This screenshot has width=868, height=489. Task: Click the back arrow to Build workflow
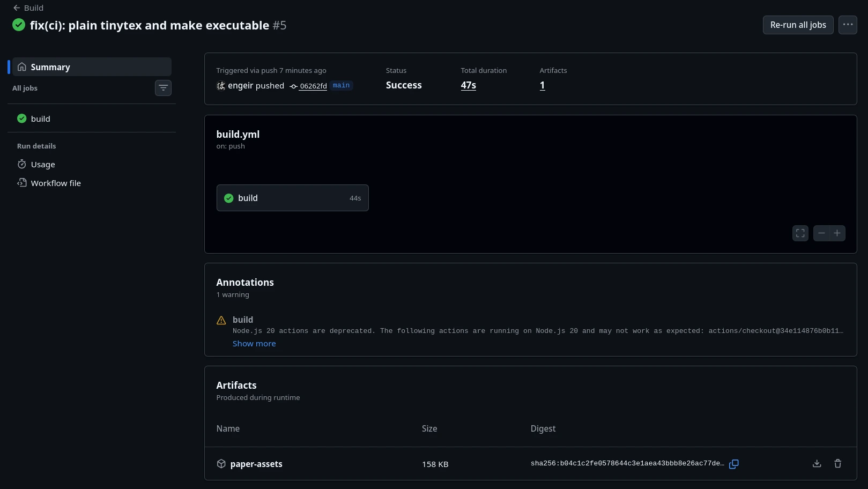pos(17,8)
